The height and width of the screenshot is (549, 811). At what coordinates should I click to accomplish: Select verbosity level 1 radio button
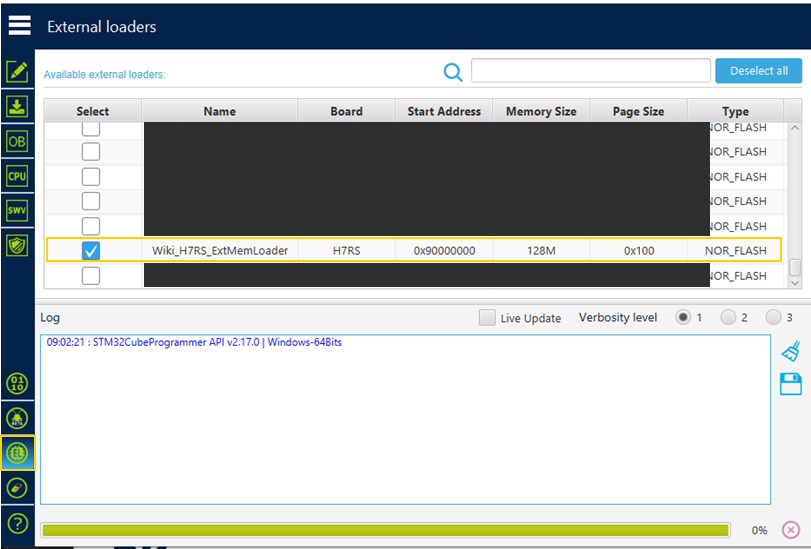[683, 317]
